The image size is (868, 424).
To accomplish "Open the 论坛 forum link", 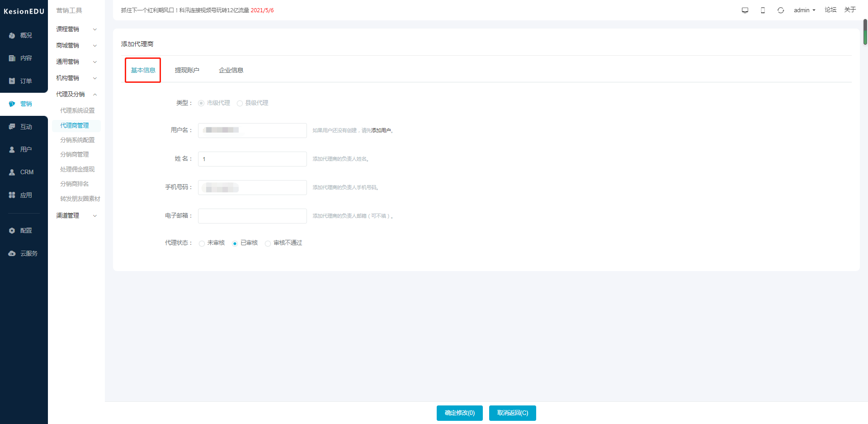I will point(830,10).
